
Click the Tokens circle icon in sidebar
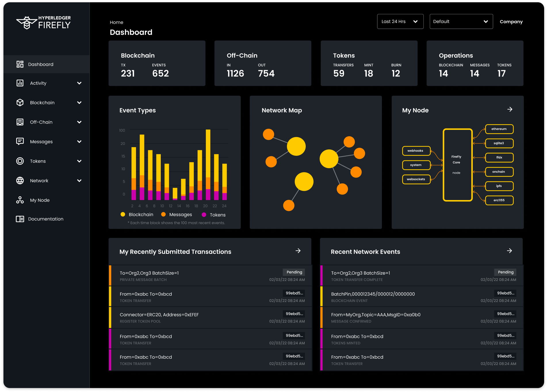coord(20,161)
